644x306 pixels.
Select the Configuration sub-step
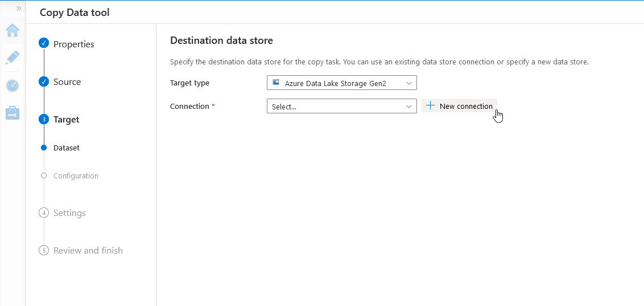pos(76,176)
